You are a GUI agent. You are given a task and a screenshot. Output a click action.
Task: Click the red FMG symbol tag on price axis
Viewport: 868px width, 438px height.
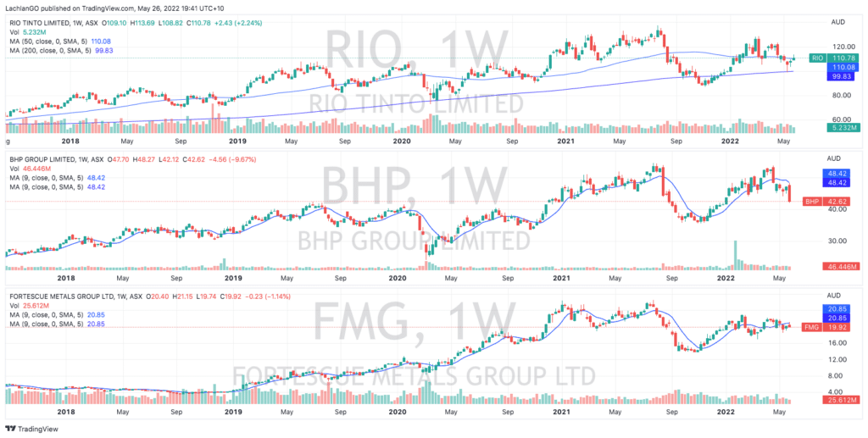click(x=813, y=327)
